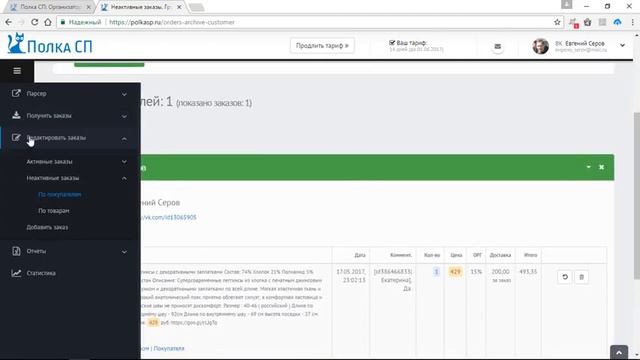Open Chrome menu three dots
This screenshot has width=640, height=360.
633,22
